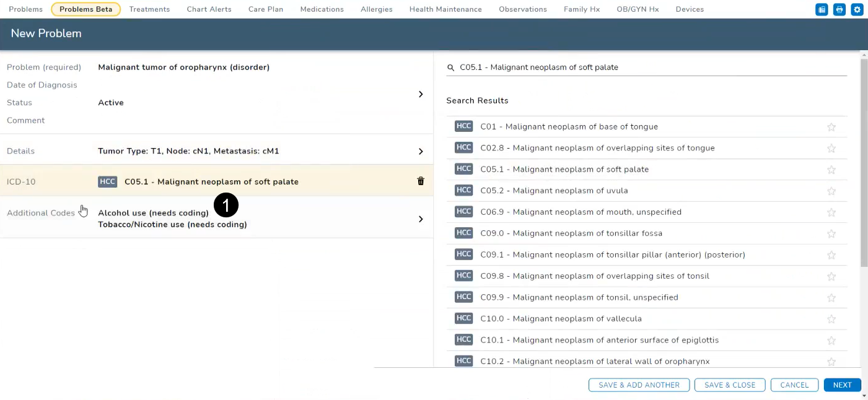This screenshot has height=400, width=868.
Task: Expand the Problem section chevron
Action: (421, 94)
